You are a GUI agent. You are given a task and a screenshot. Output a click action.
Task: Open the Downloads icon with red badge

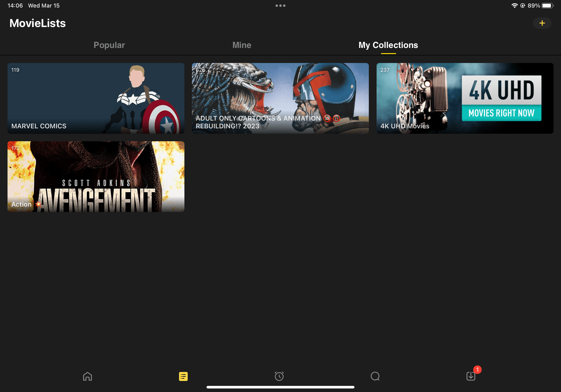pos(471,376)
